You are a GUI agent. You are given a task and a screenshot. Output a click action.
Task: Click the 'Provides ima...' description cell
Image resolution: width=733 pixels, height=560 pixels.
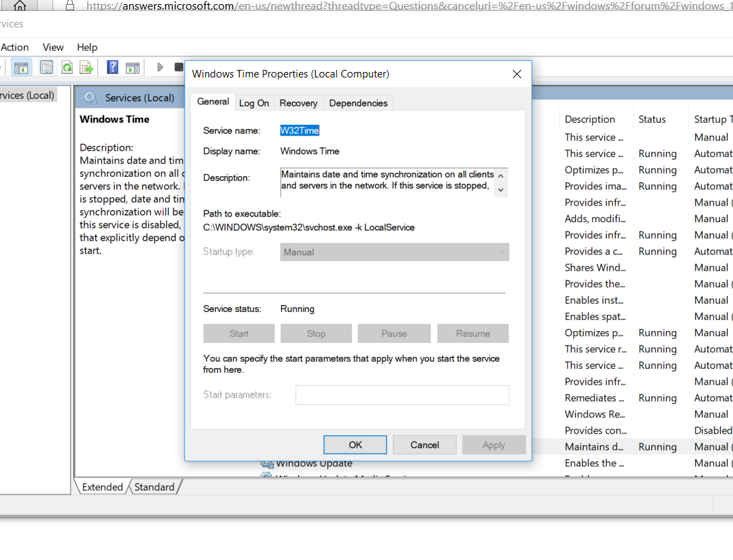click(596, 186)
